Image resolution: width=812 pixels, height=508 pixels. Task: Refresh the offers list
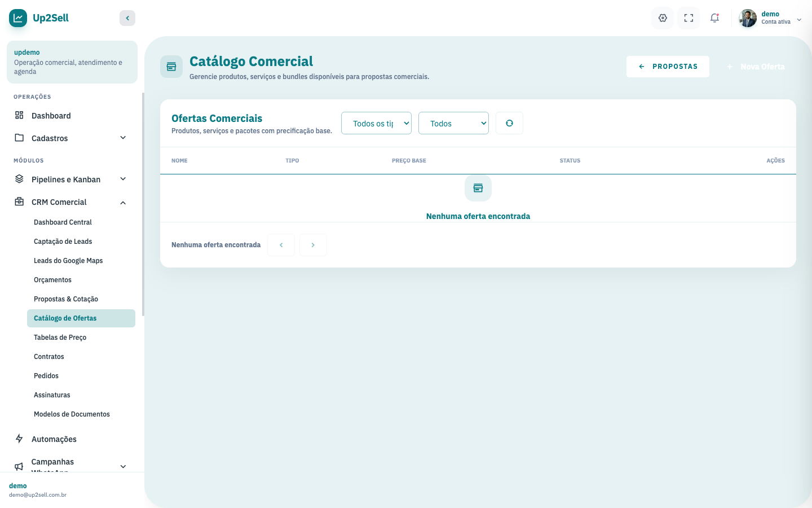coord(509,123)
